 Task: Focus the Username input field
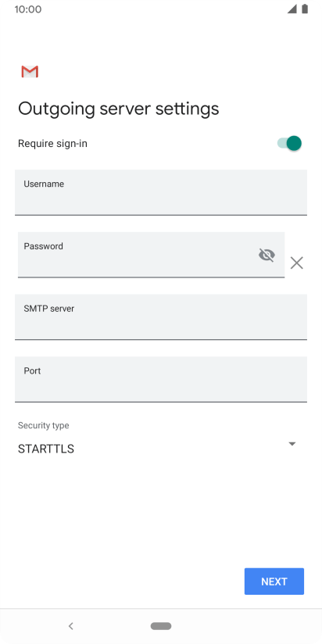click(x=161, y=192)
